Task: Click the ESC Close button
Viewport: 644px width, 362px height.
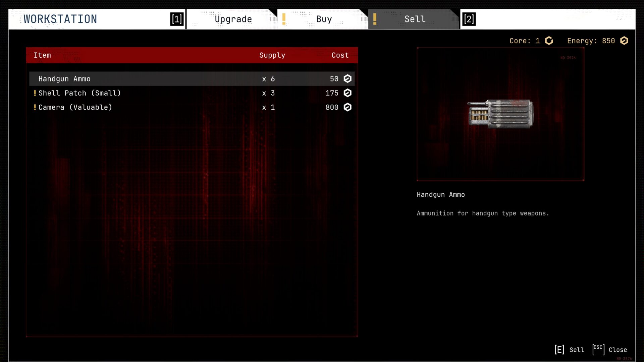Action: [x=610, y=350]
